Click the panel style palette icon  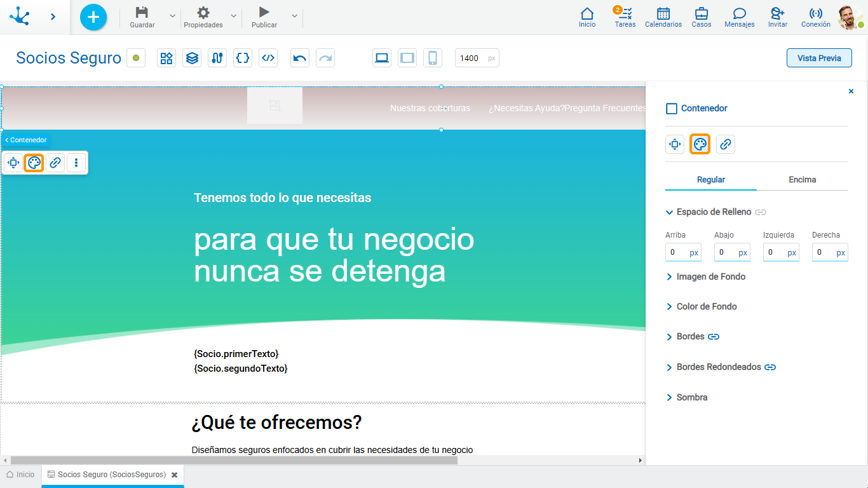point(700,144)
